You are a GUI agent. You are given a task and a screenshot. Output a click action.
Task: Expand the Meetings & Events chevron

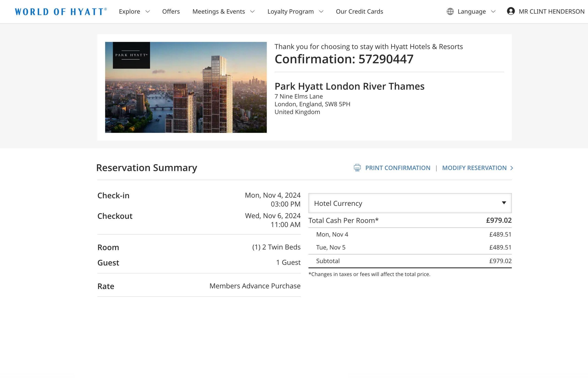pos(252,11)
